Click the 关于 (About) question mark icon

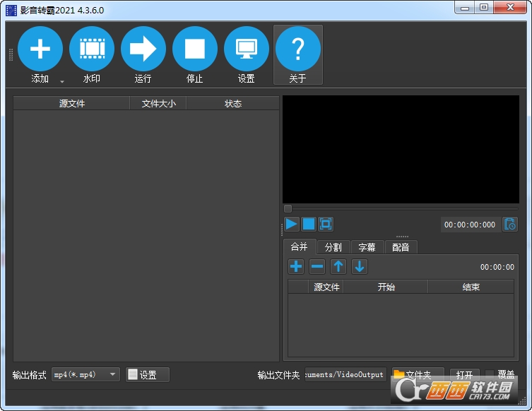298,49
